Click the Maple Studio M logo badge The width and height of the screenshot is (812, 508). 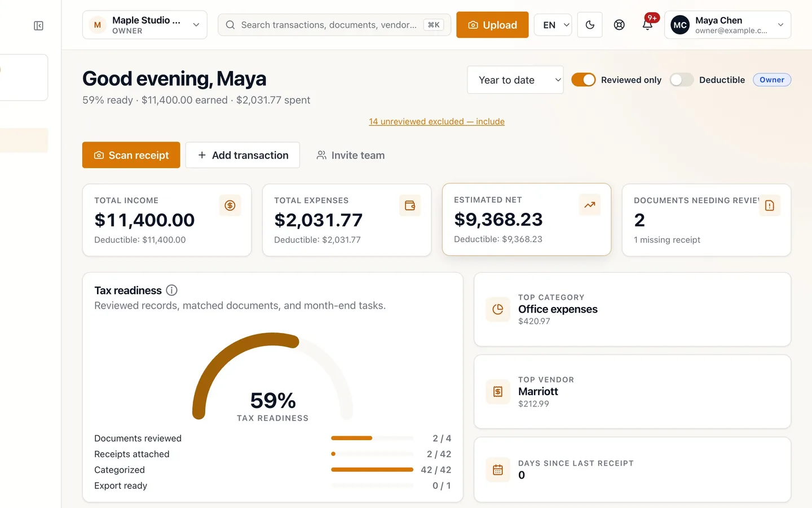tap(98, 25)
